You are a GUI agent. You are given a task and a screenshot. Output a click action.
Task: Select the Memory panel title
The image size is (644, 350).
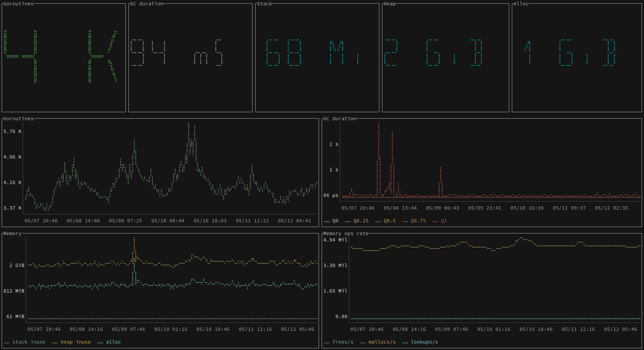12,233
